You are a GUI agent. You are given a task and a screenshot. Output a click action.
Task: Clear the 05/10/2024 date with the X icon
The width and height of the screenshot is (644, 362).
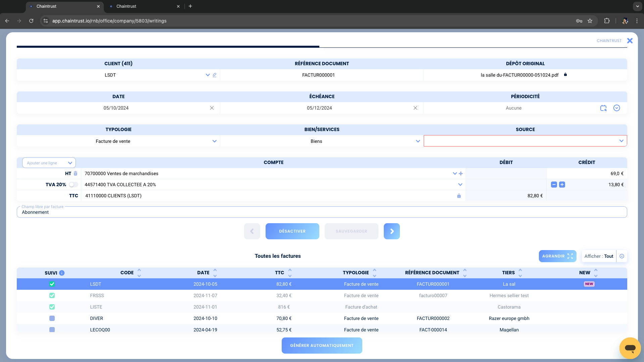coord(212,108)
